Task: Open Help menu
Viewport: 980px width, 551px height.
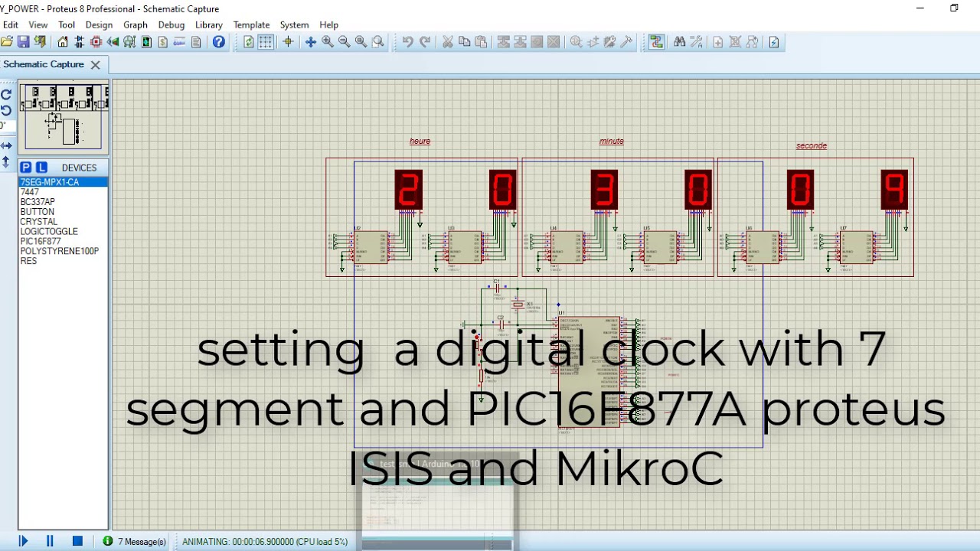Action: tap(328, 24)
